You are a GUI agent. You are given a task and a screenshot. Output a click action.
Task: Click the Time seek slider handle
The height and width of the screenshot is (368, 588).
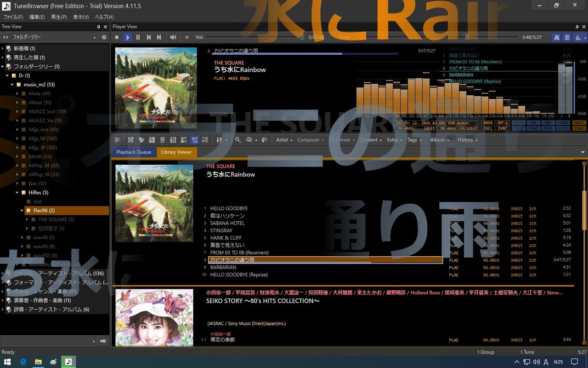[467, 37]
